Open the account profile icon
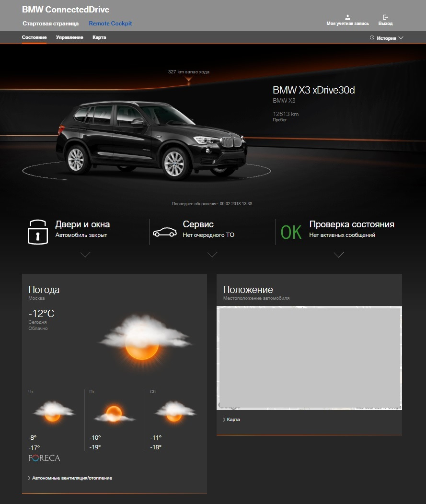The image size is (426, 504). (347, 17)
